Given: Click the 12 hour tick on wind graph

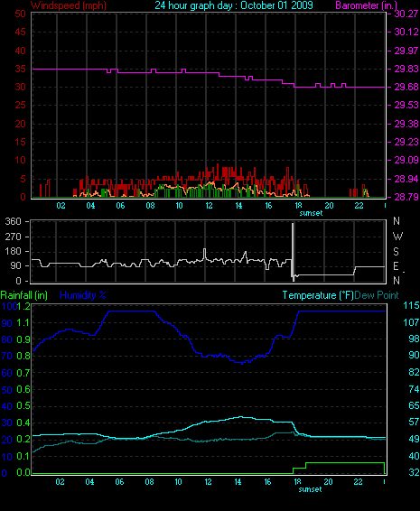Looking at the screenshot, I should coord(209,206).
